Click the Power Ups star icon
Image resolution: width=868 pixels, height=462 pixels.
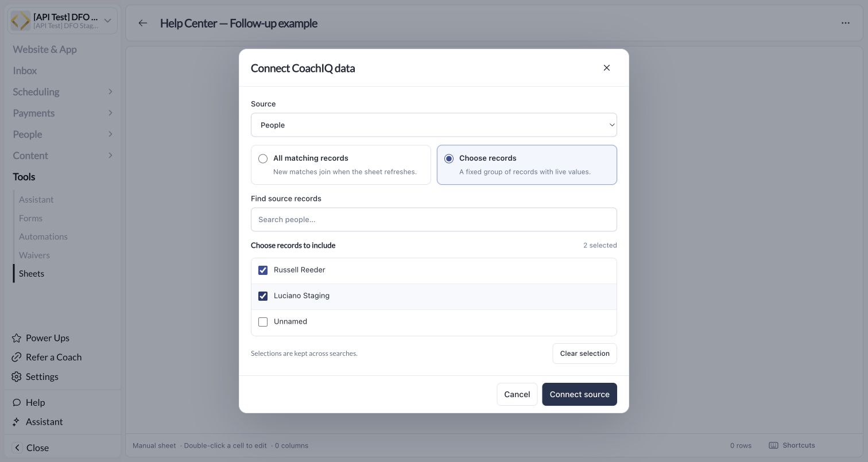[x=17, y=338]
